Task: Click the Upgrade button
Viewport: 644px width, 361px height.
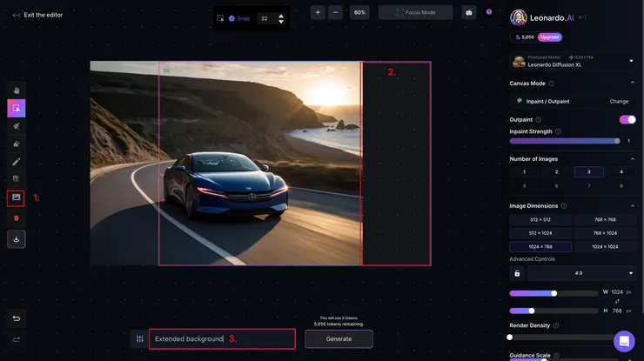Action: (549, 37)
